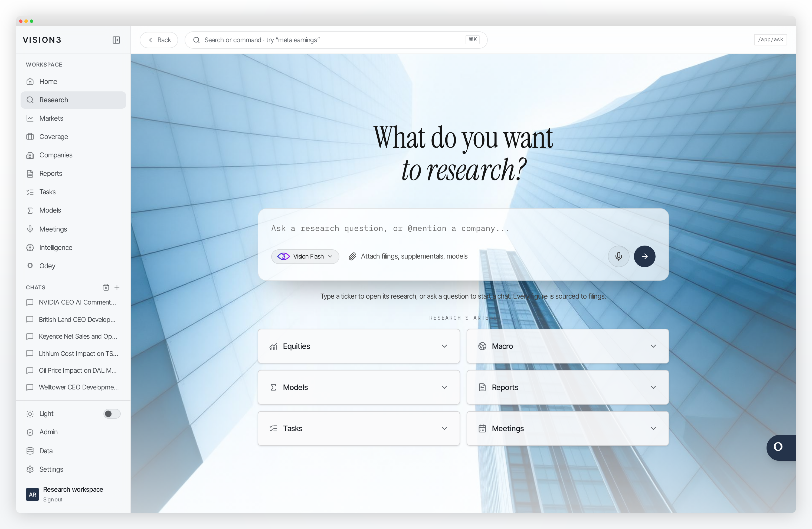The width and height of the screenshot is (812, 529).
Task: Click the microphone voice input button
Action: 618,256
